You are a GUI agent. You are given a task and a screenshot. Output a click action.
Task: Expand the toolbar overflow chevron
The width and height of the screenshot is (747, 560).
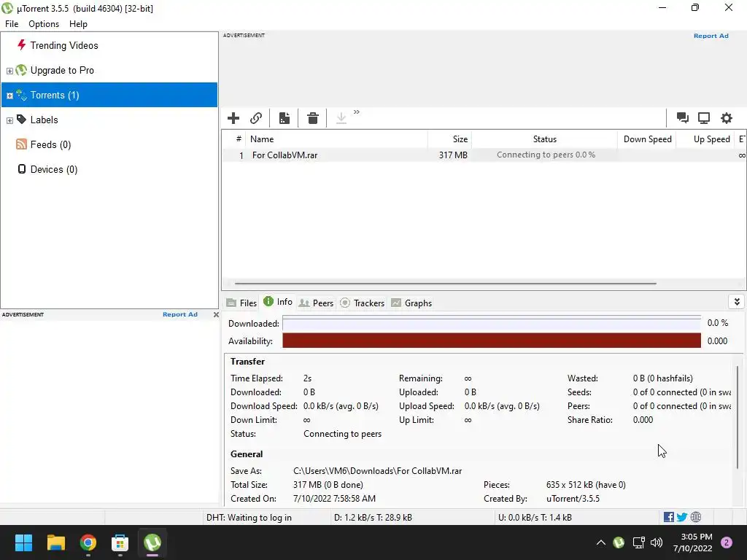tap(356, 112)
